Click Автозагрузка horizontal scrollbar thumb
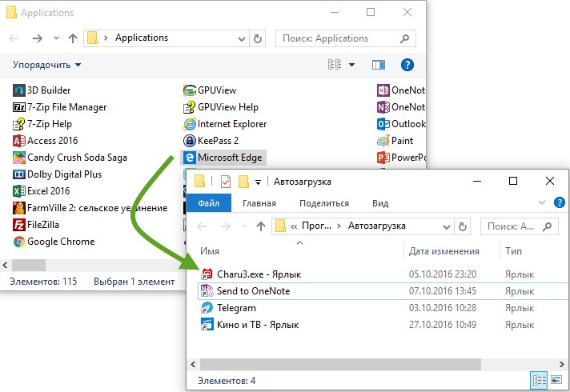Viewport: 570px width, 392px height. point(340,364)
